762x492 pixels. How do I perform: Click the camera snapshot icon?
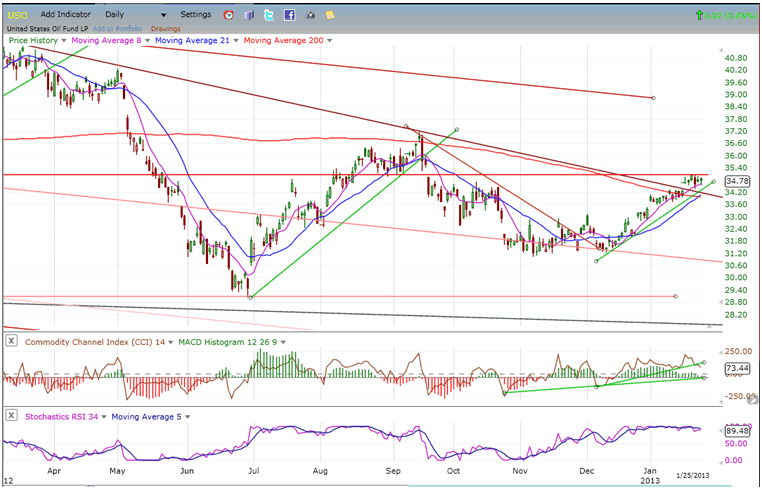tap(310, 15)
